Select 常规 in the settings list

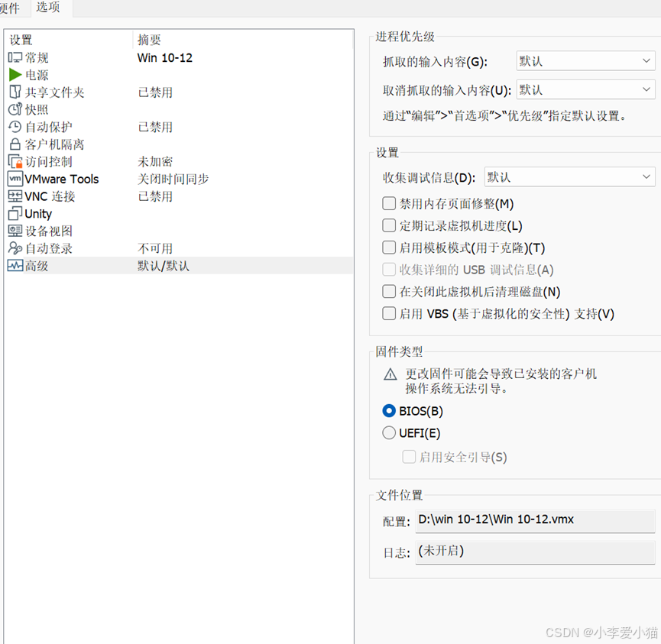click(x=179, y=57)
